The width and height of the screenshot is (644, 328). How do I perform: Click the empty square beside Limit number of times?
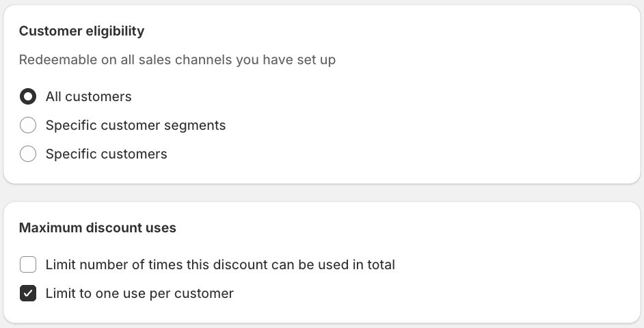[x=28, y=264]
